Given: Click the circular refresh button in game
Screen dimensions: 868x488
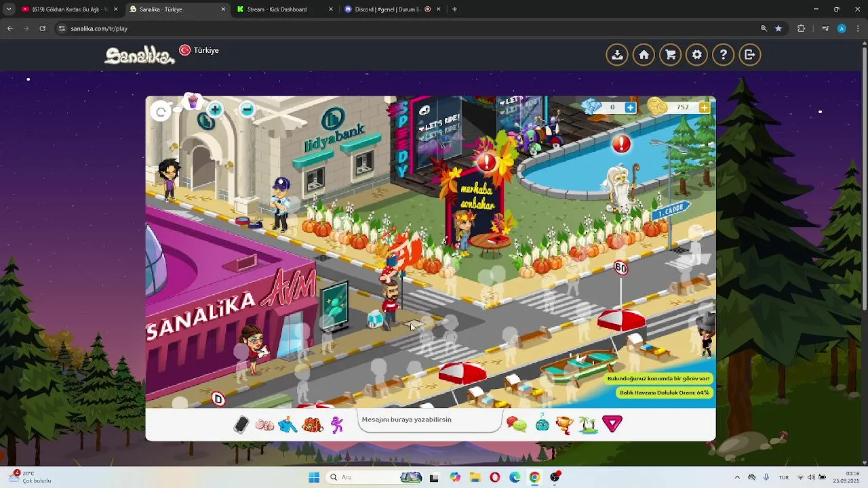Looking at the screenshot, I should (161, 111).
